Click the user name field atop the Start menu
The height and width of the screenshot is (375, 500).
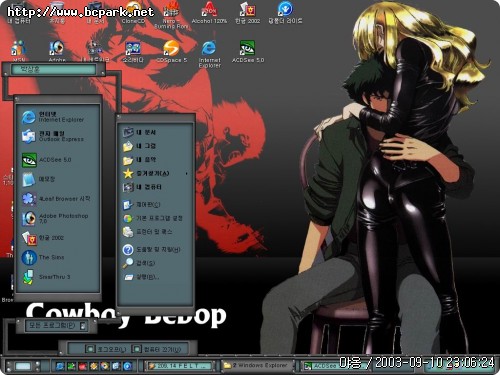[x=53, y=69]
